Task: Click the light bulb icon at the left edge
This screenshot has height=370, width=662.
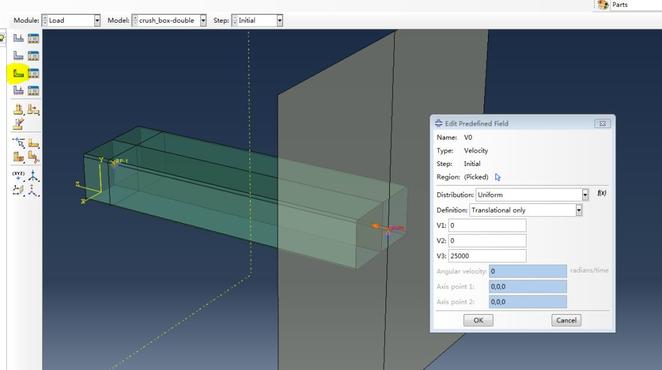Action: pos(2,38)
